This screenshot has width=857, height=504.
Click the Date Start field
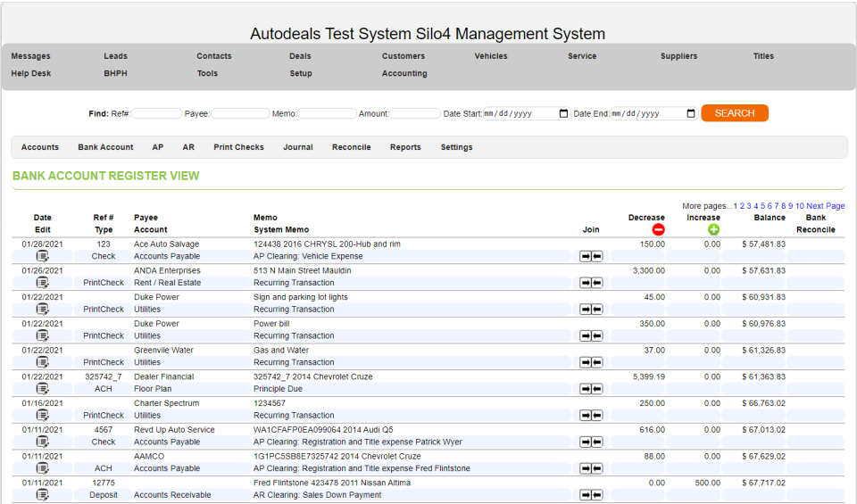point(527,113)
